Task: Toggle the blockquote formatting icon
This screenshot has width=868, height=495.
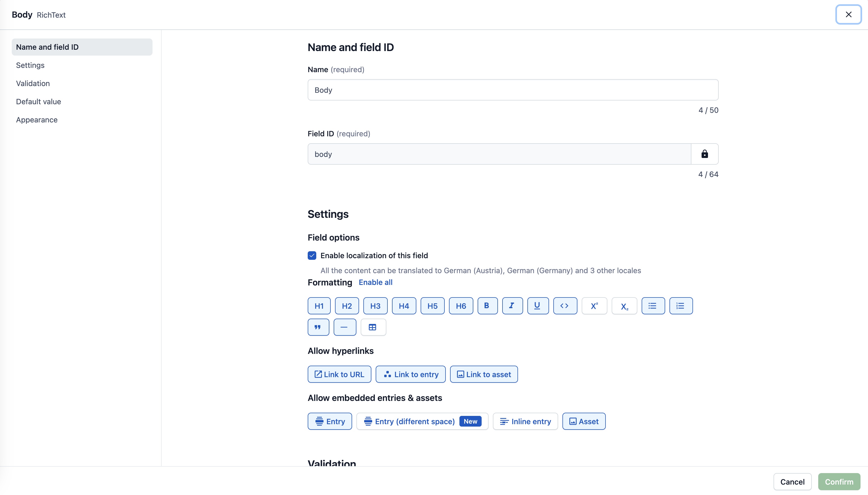Action: point(318,327)
